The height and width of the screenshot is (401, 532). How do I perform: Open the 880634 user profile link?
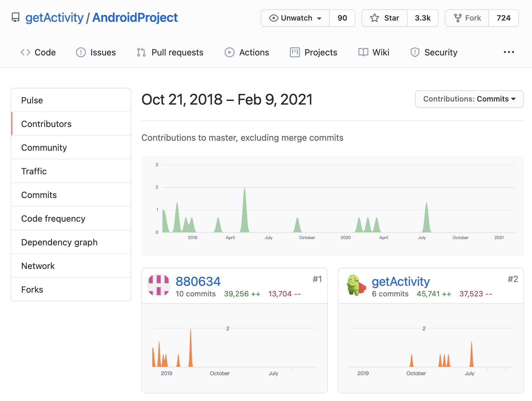point(198,281)
